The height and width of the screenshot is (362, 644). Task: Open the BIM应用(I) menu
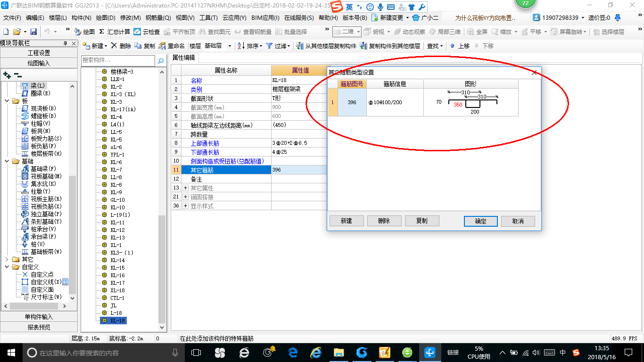click(265, 17)
